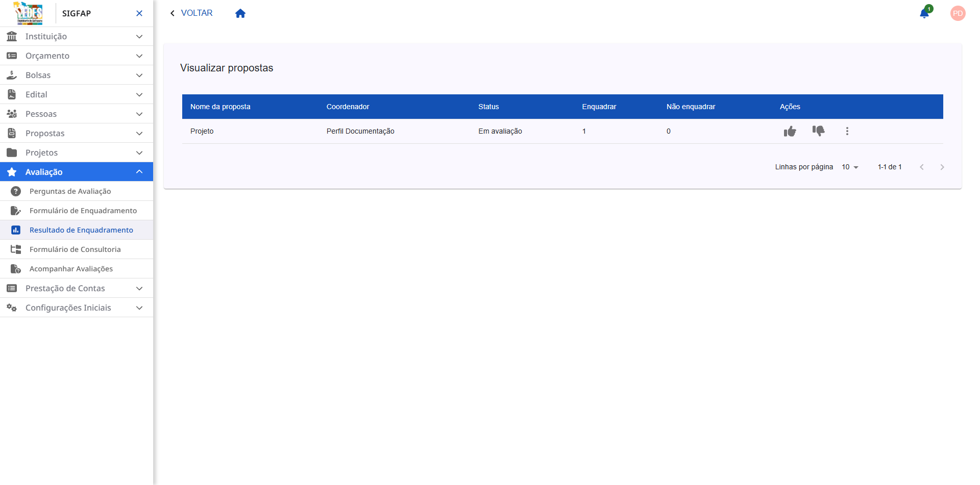Open Perguntas de Avaliação
Viewport: 980px width, 485px height.
tap(70, 191)
